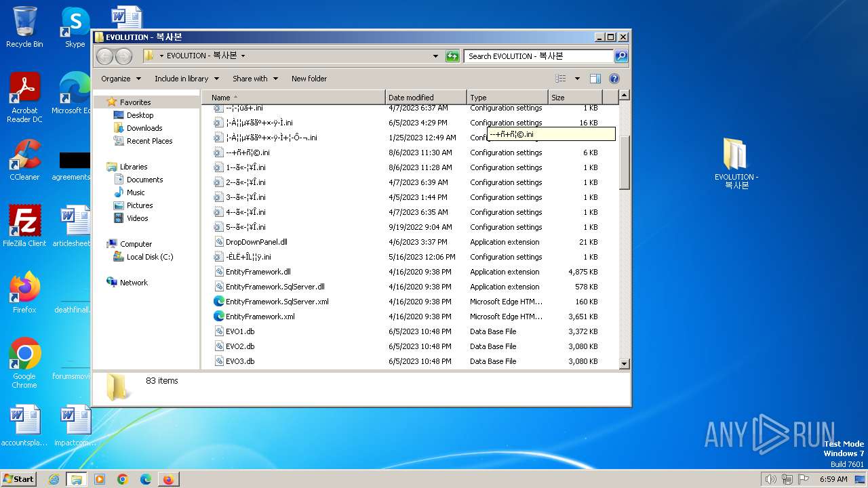Image resolution: width=868 pixels, height=488 pixels.
Task: Sort files by Date modified column
Action: [x=426, y=98]
